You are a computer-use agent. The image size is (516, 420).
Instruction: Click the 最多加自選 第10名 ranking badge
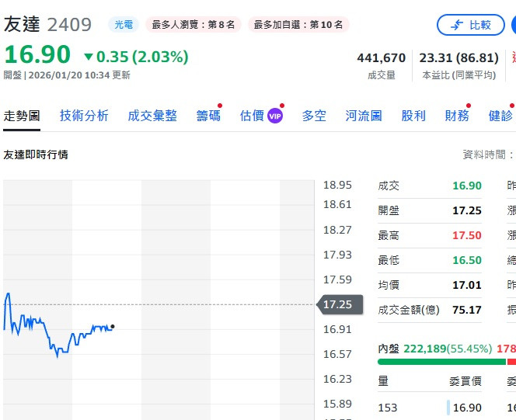299,25
